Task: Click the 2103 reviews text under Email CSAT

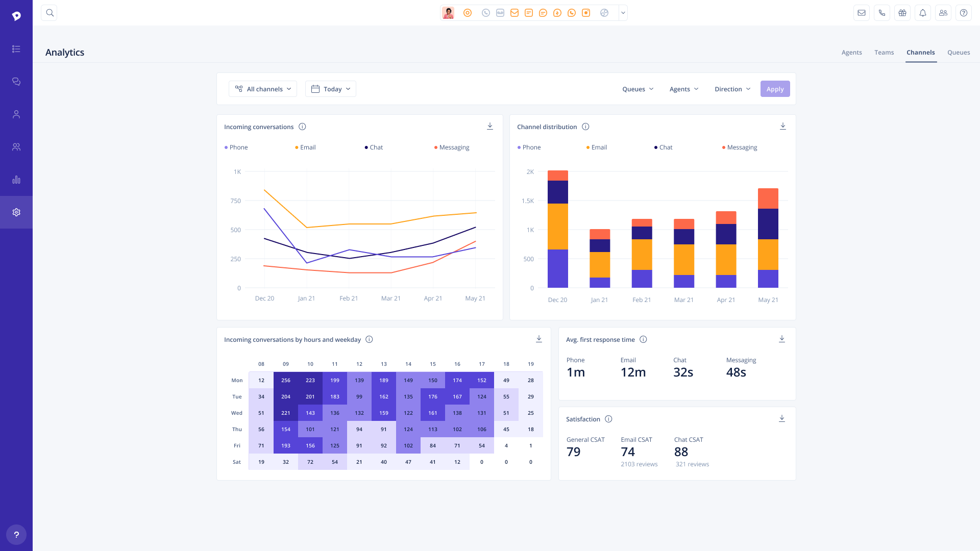Action: (639, 464)
